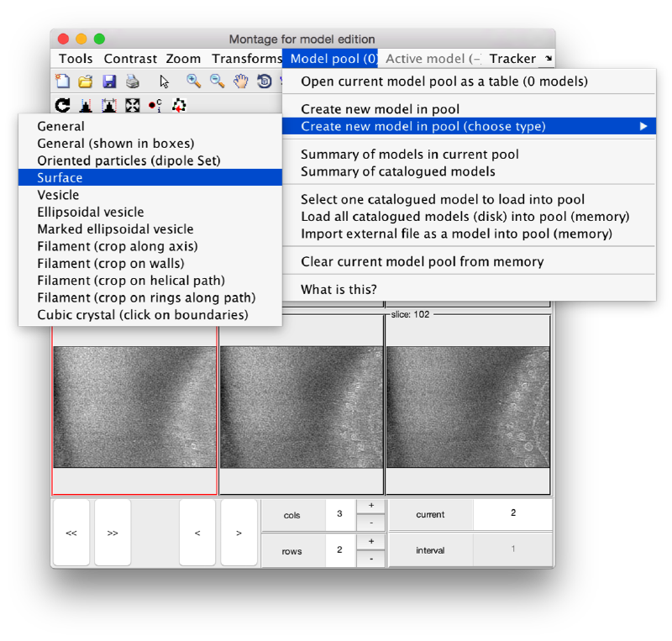Screen dimensions: 672x641
Task: Click the black refresh arrow icon
Action: [62, 105]
